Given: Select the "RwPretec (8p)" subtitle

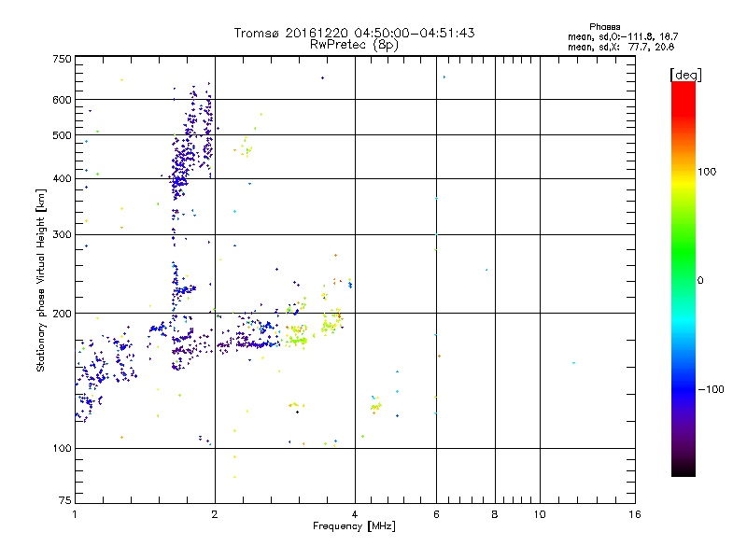Looking at the screenshot, I should coord(354,45).
